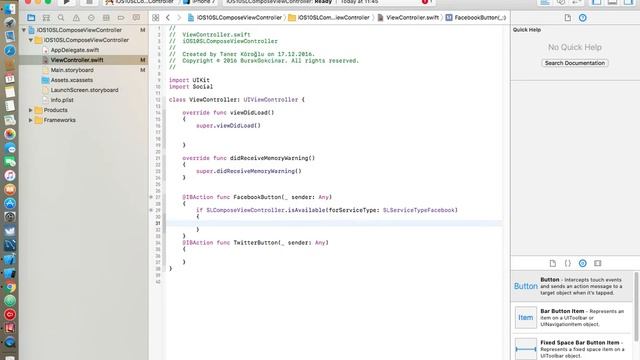This screenshot has width=640, height=360.
Task: Open Finder from the Dock
Action: [10, 8]
